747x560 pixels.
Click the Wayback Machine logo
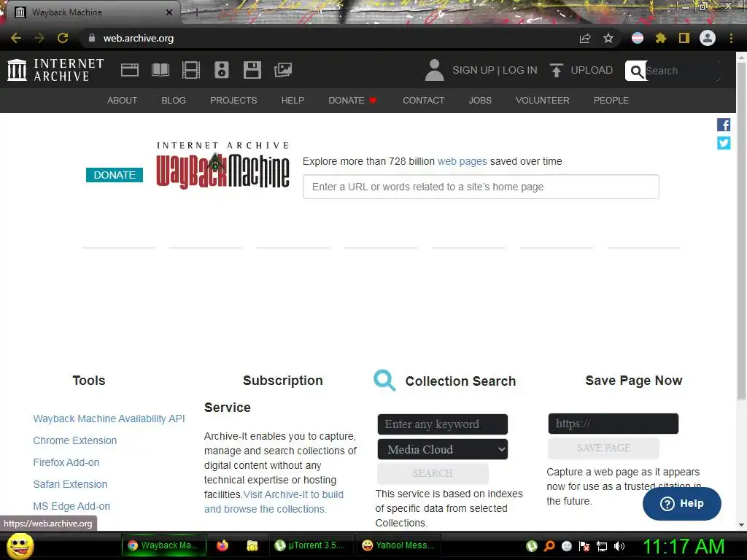pos(222,166)
